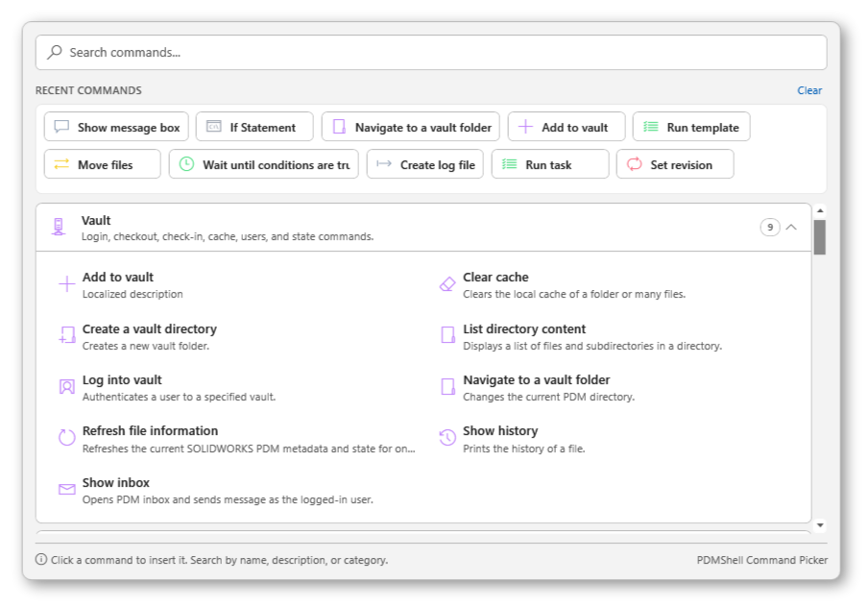
Task: Focus the Search commands input field
Action: [x=431, y=53]
